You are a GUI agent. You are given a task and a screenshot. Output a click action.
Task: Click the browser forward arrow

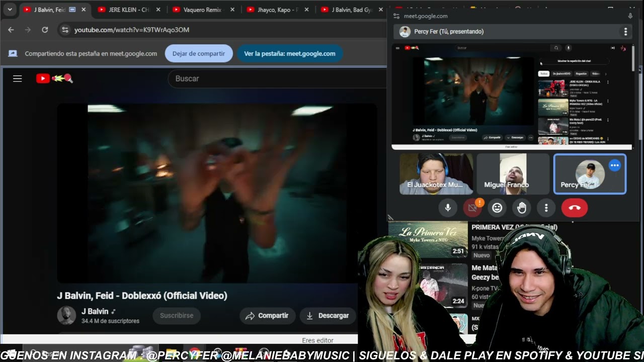[28, 30]
